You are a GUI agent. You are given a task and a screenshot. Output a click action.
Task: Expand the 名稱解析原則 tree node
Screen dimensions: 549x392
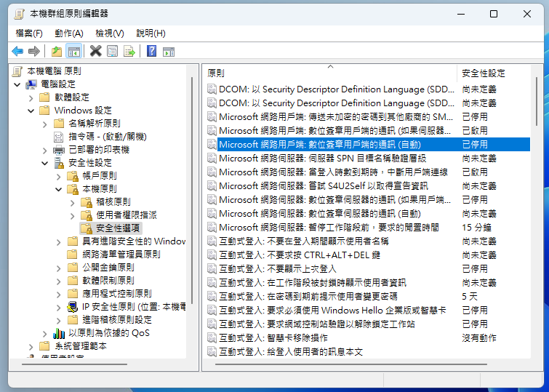click(x=44, y=124)
